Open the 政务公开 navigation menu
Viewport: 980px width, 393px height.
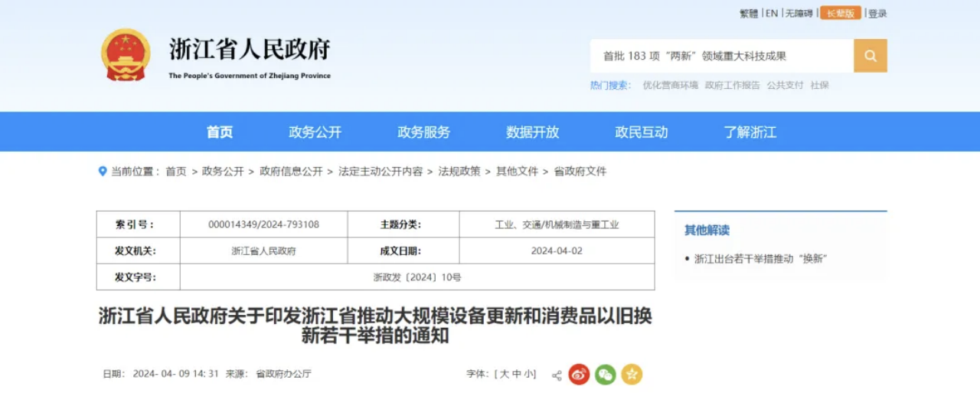pyautogui.click(x=315, y=132)
